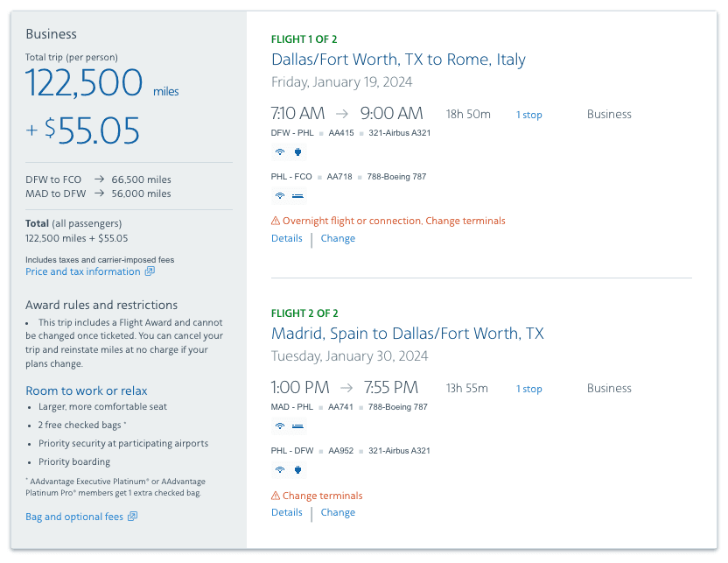This screenshot has height=563, width=728.
Task: Expand Details for the Madrid to Dallas flight
Action: (286, 511)
